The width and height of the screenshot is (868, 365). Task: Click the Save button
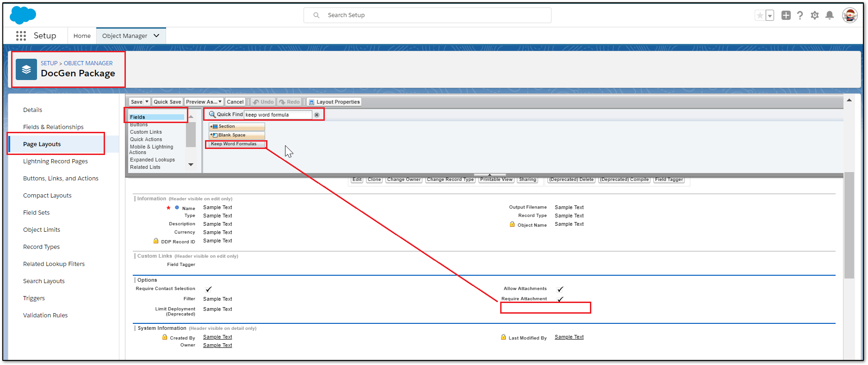(x=136, y=102)
